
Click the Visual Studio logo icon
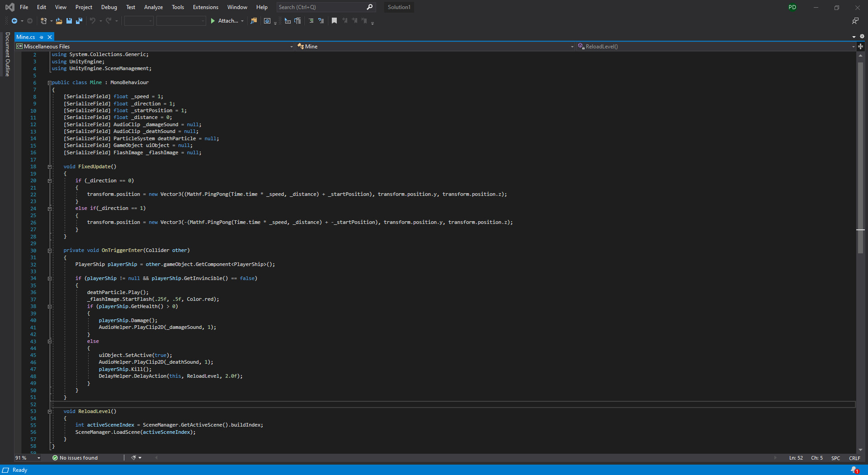(9, 7)
